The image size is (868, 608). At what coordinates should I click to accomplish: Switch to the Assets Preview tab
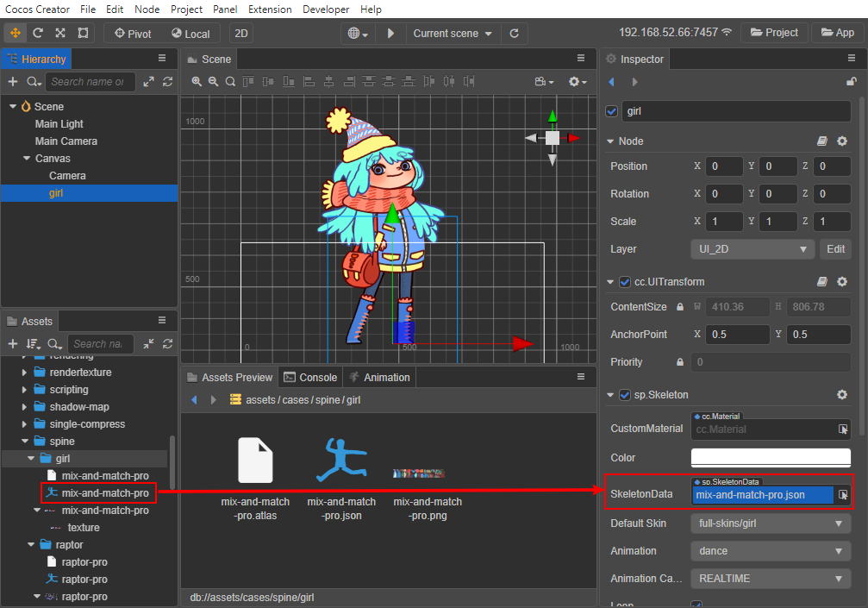pyautogui.click(x=230, y=378)
